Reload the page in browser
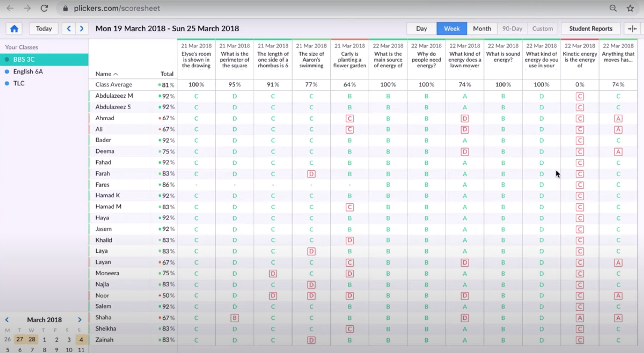The height and width of the screenshot is (353, 644). point(44,8)
